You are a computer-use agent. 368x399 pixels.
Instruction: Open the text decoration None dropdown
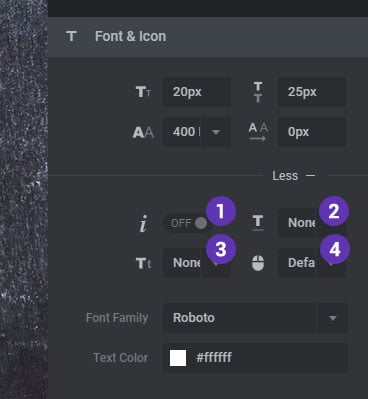click(312, 223)
